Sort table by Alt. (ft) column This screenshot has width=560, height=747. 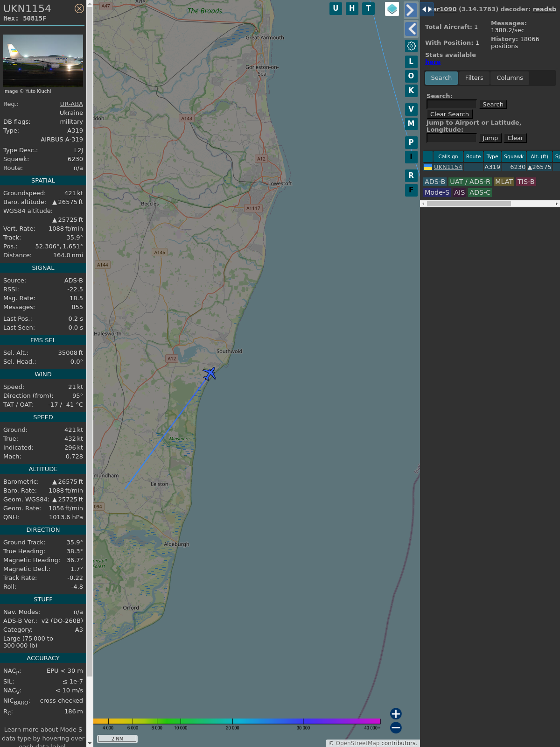tap(539, 157)
